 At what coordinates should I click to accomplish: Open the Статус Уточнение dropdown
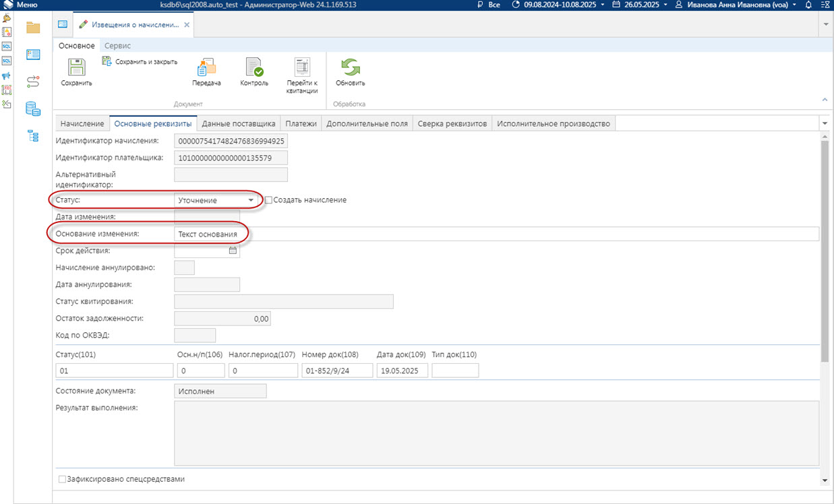point(251,200)
